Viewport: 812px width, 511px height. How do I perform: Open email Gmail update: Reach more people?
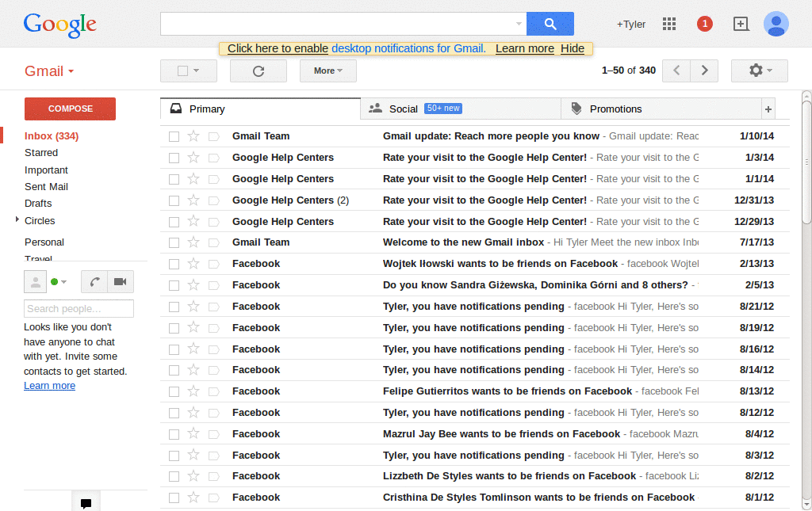point(475,136)
